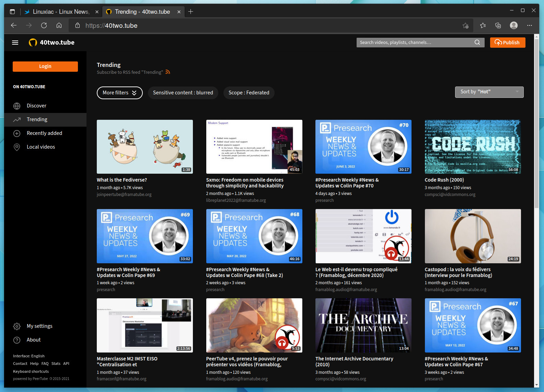The image size is (544, 392).
Task: Click the site lock icon in address bar
Action: tap(78, 25)
